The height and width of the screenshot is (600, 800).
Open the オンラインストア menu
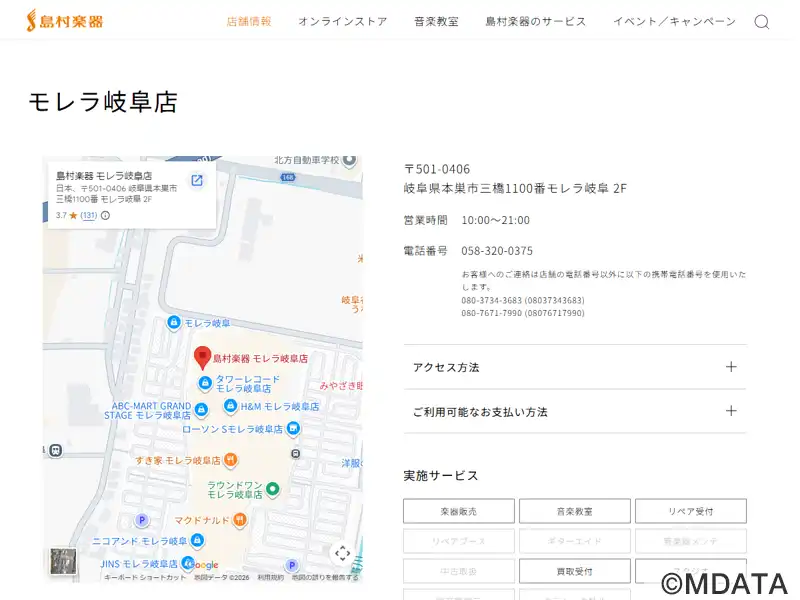342,21
